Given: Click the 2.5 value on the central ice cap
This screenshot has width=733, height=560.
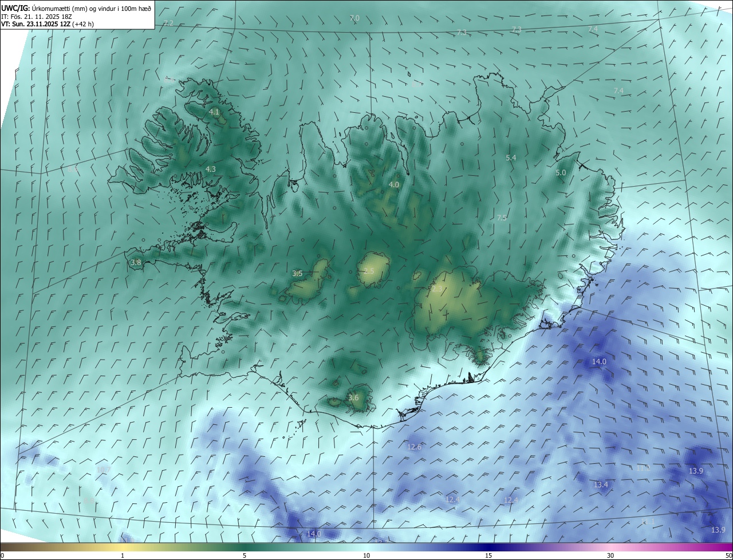Looking at the screenshot, I should pos(369,271).
